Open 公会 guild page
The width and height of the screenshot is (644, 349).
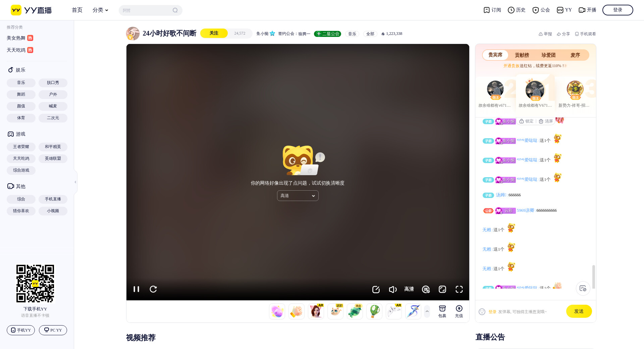(541, 10)
